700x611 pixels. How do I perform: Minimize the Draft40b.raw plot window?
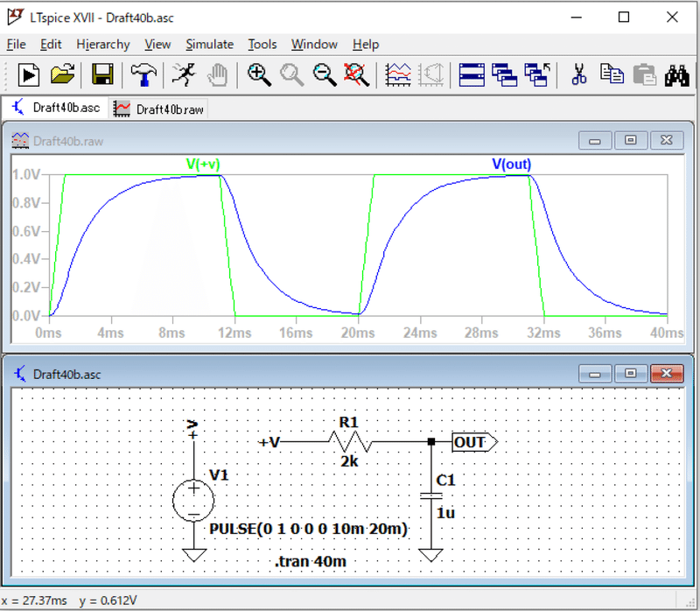[x=595, y=141]
